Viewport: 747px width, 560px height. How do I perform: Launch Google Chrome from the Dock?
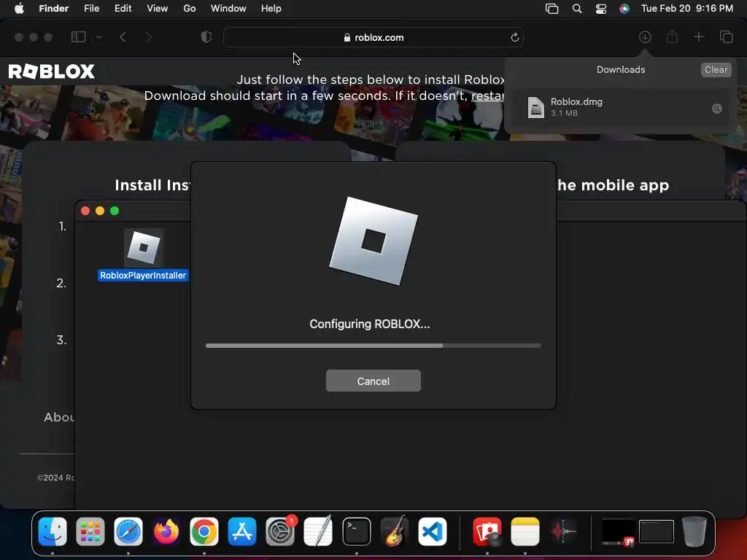click(204, 532)
